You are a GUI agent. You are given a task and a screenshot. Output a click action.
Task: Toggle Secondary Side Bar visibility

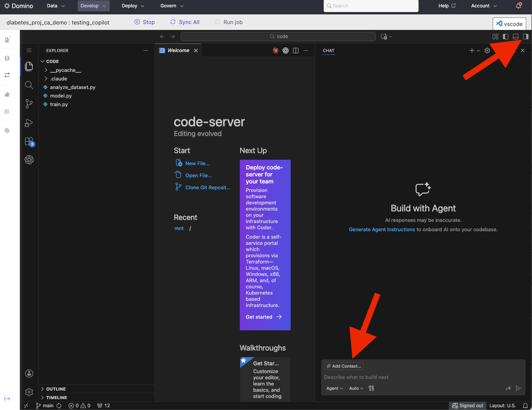(525, 37)
